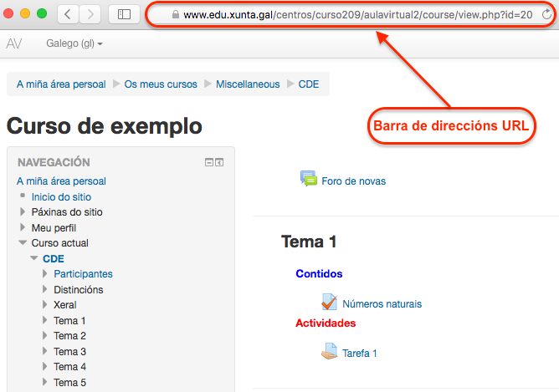Image resolution: width=559 pixels, height=392 pixels.
Task: Show the browser sidebar
Action: click(124, 14)
